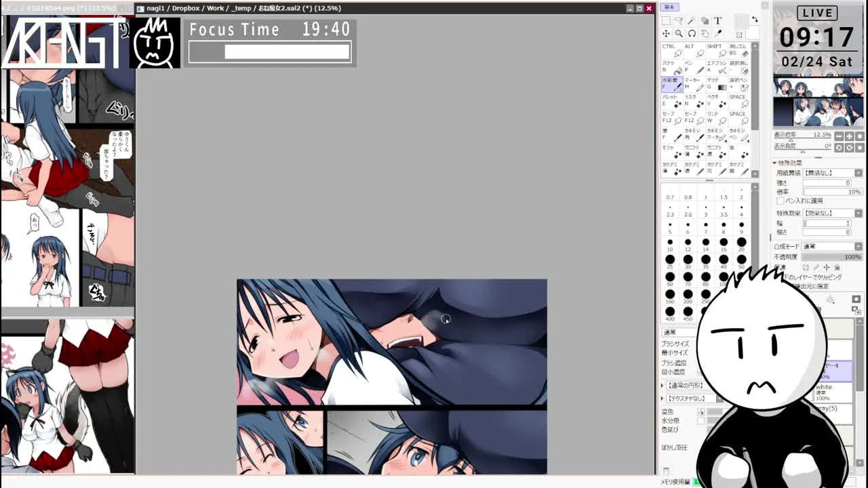Select the rotate view tool
The image size is (868, 488).
click(x=692, y=34)
